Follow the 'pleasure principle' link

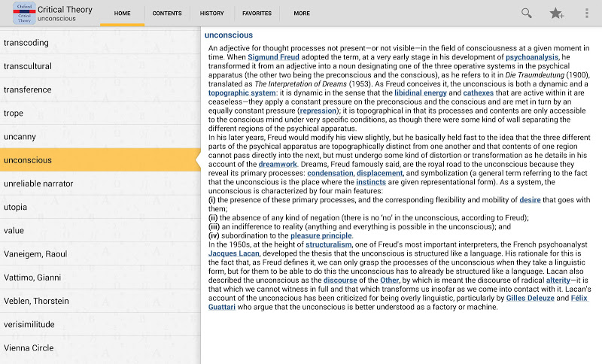pos(321,235)
